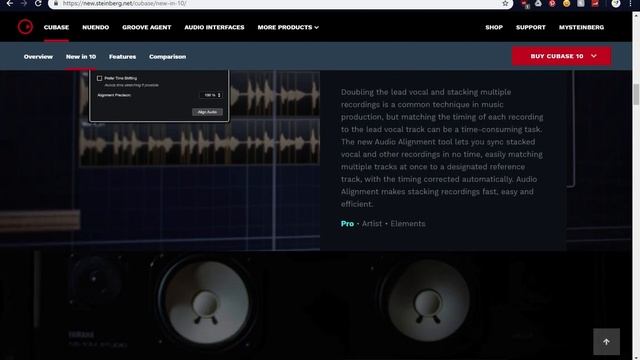Expand the More Products dropdown
Image resolution: width=640 pixels, height=360 pixels.
(288, 27)
